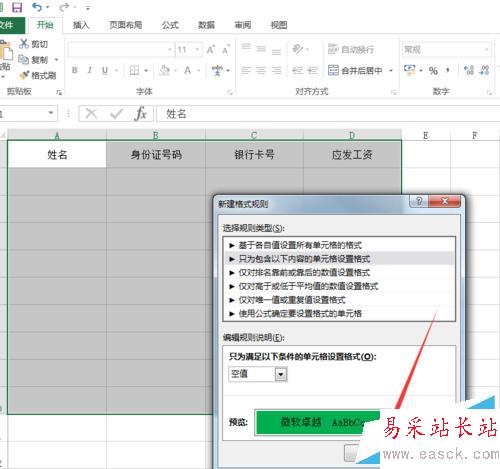The image size is (500, 469).
Task: Apply the font color A
Action: pyautogui.click(x=188, y=70)
